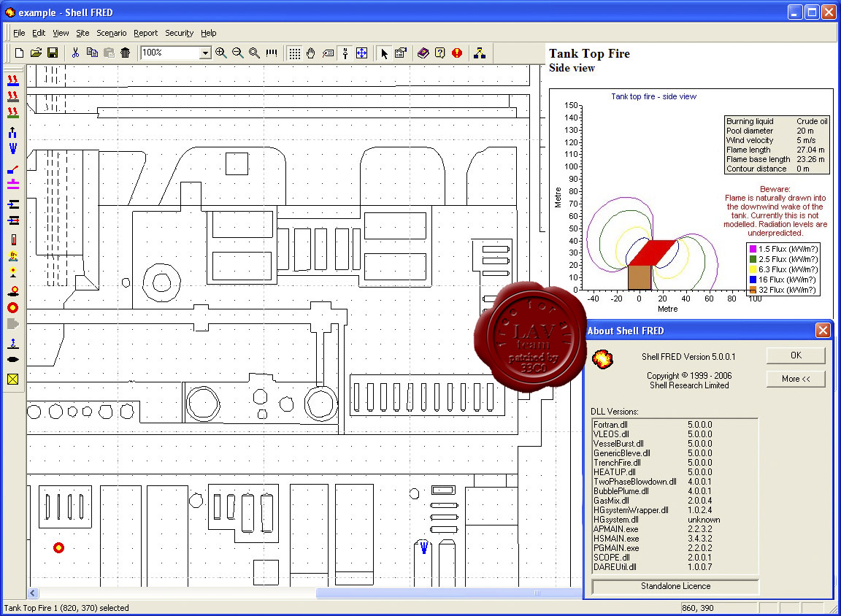Zoom out with magnifier minus icon
Image resolution: width=841 pixels, height=616 pixels.
tap(237, 53)
